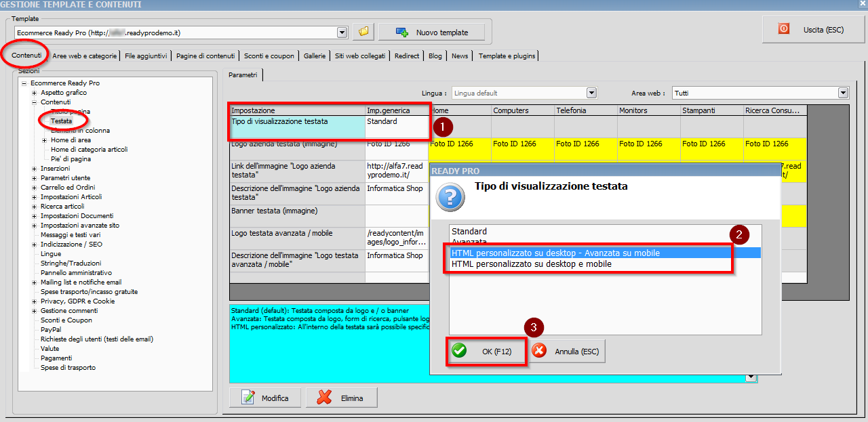Select HTML personalizzato su desktop e mobile
Image resolution: width=868 pixels, height=422 pixels.
click(532, 264)
